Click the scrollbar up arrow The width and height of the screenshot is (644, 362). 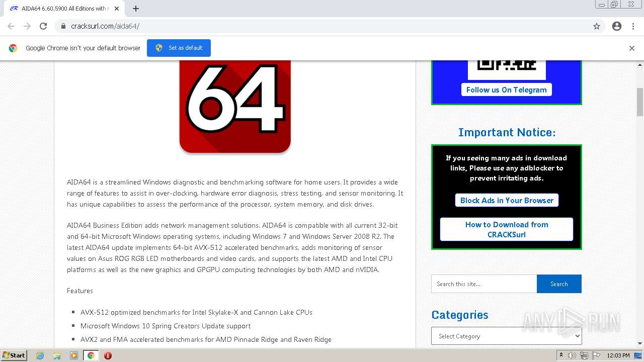pyautogui.click(x=640, y=64)
